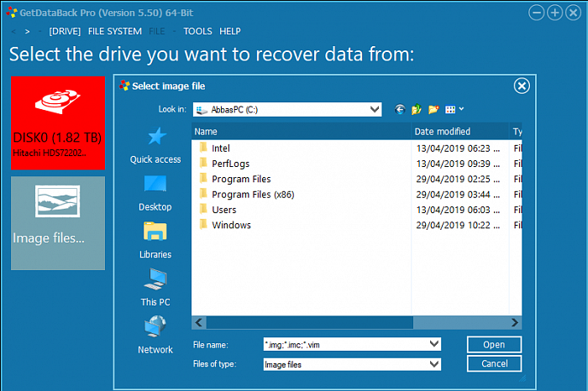
Task: Minimize GetDataBack with minus button
Action: pyautogui.click(x=536, y=13)
